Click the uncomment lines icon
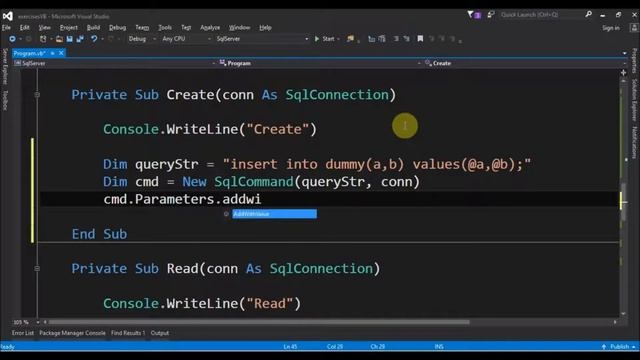640x360 pixels. click(x=382, y=39)
